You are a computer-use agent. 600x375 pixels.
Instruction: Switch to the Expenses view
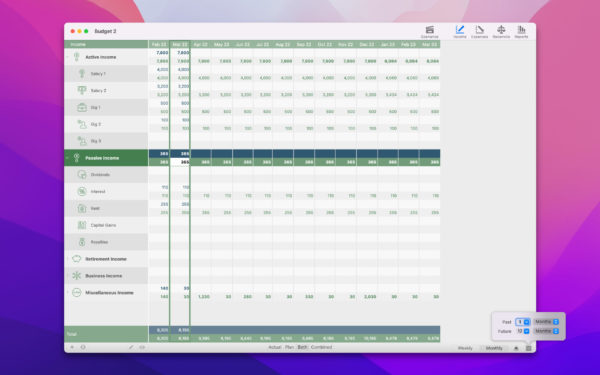pos(479,32)
